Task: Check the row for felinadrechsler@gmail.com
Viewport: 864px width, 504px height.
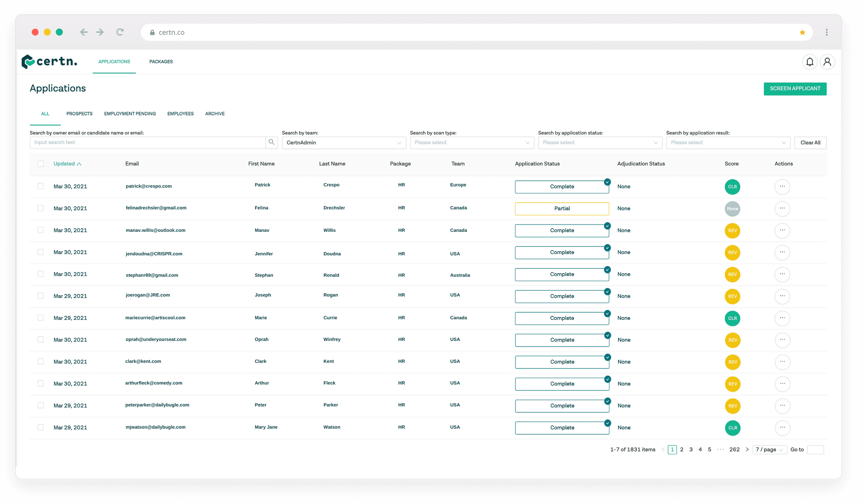Action: coord(40,208)
